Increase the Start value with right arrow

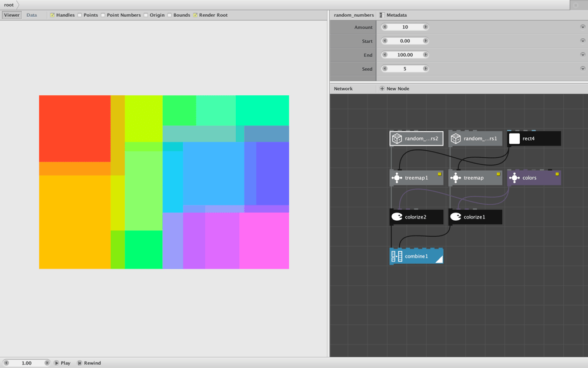(x=425, y=41)
